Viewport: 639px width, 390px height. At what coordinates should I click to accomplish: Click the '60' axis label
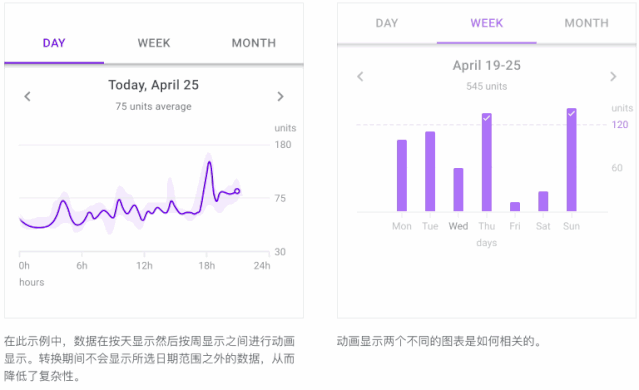[617, 168]
